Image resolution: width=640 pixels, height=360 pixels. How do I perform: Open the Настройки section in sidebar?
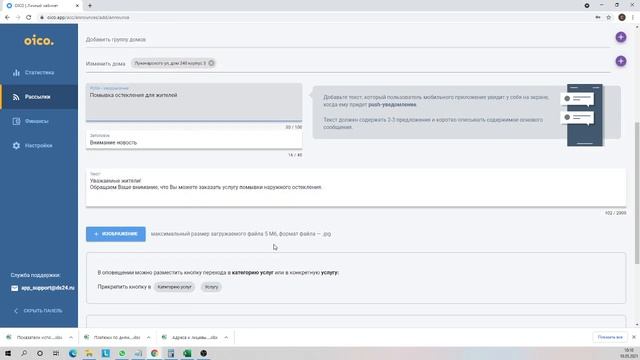point(39,146)
